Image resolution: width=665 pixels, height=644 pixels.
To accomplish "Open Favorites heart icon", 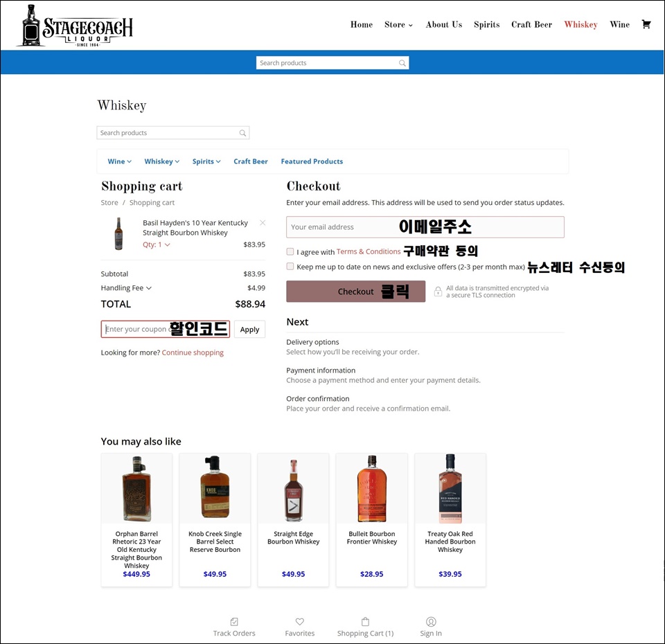I will tap(300, 622).
